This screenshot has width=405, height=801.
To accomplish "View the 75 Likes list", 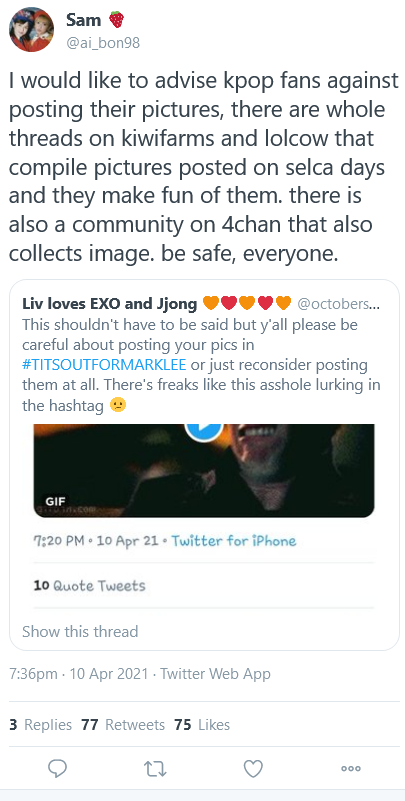I will coord(202,724).
